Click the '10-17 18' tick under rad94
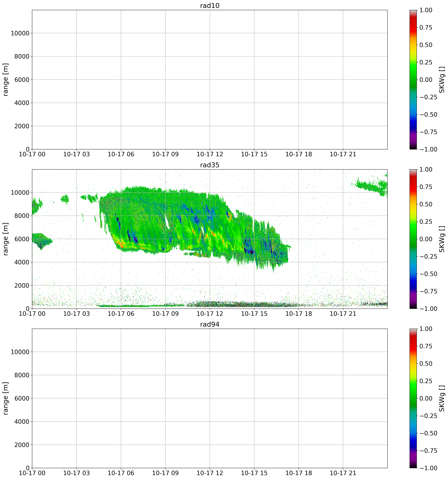The height and width of the screenshot is (479, 448). click(x=298, y=473)
